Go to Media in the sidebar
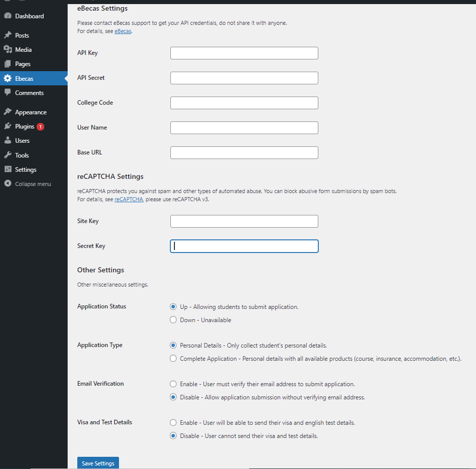The width and height of the screenshot is (476, 469). (23, 50)
